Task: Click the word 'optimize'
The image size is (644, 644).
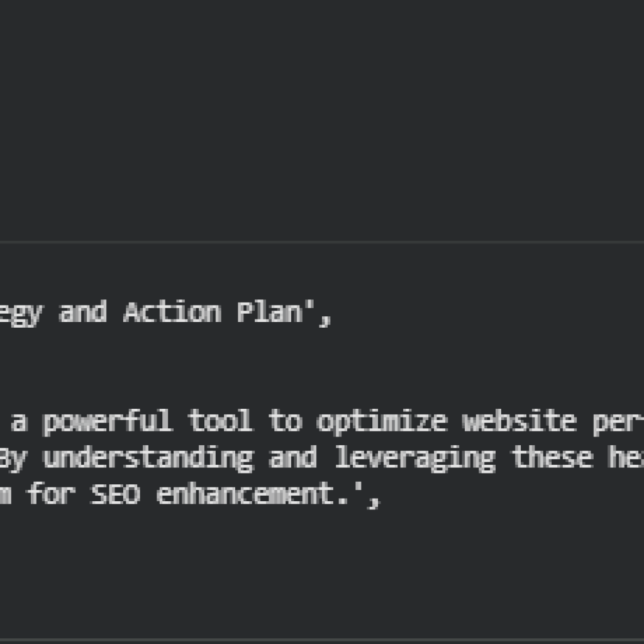Action: point(381,421)
